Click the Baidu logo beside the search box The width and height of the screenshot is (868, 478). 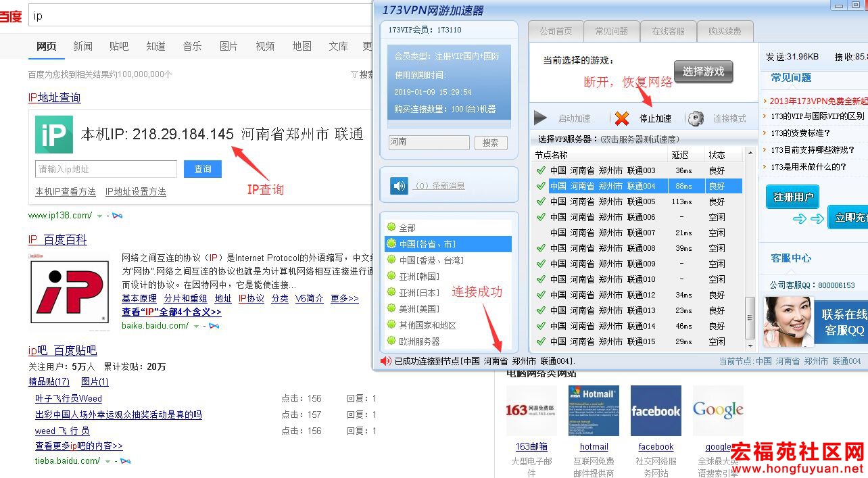click(10, 16)
